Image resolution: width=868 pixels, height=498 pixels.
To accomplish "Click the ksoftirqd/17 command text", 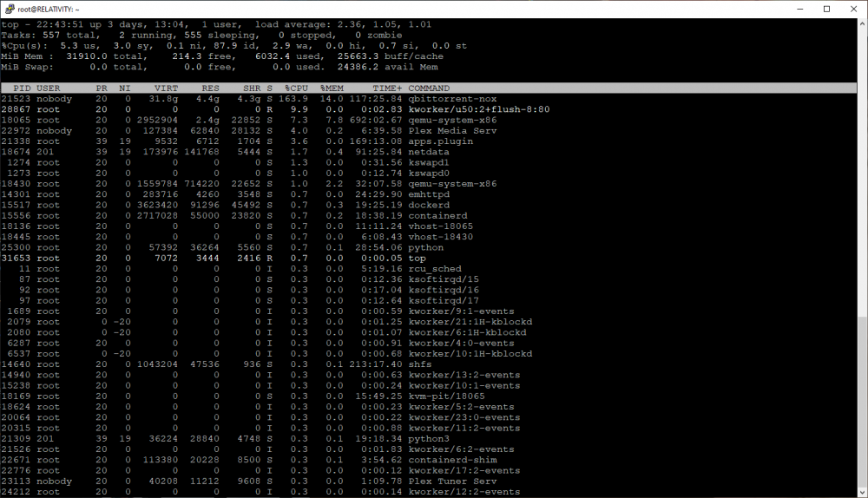I will [444, 300].
